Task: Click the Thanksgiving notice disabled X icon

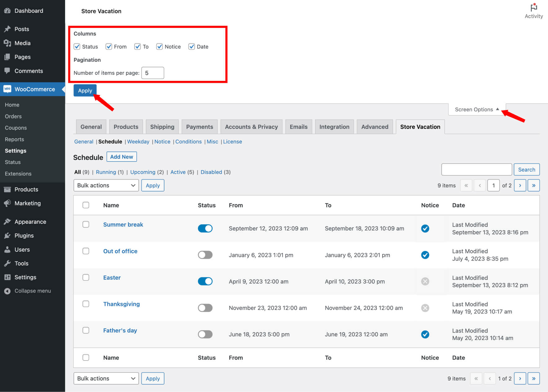Action: [425, 308]
